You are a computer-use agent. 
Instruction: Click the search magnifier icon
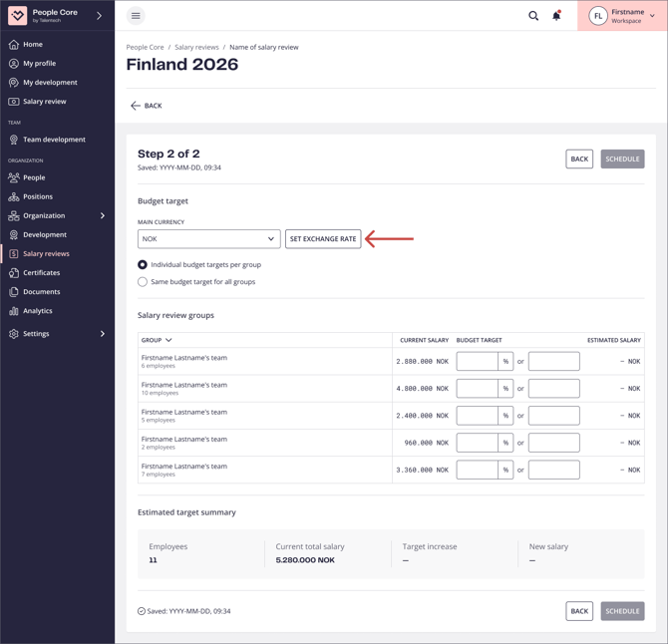(533, 16)
